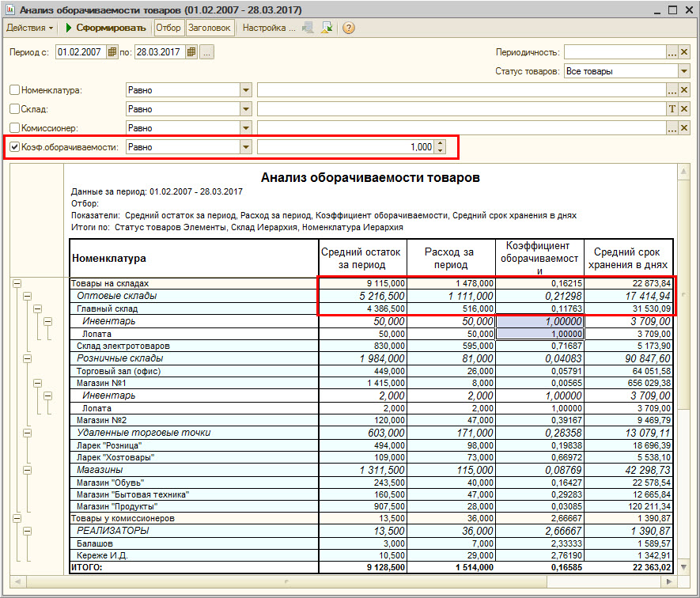Clear the Комиссионер value with X
This screenshot has height=598, width=700.
[684, 128]
